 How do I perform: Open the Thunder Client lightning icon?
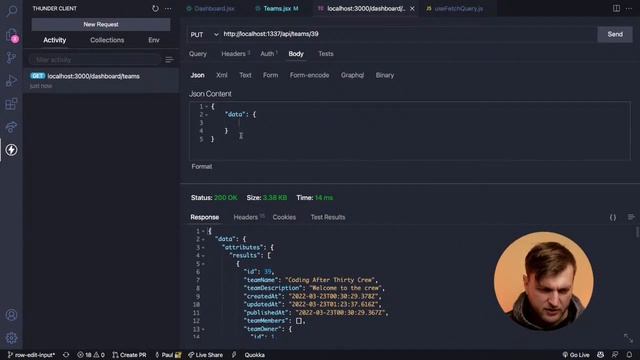coord(11,150)
